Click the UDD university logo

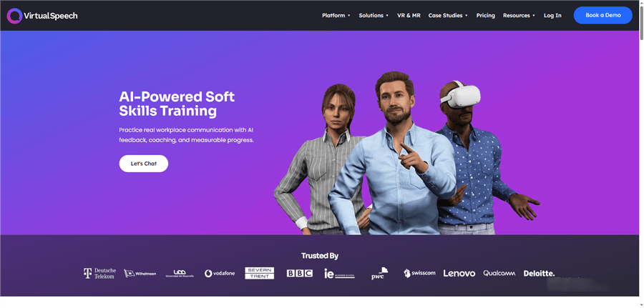pyautogui.click(x=180, y=274)
